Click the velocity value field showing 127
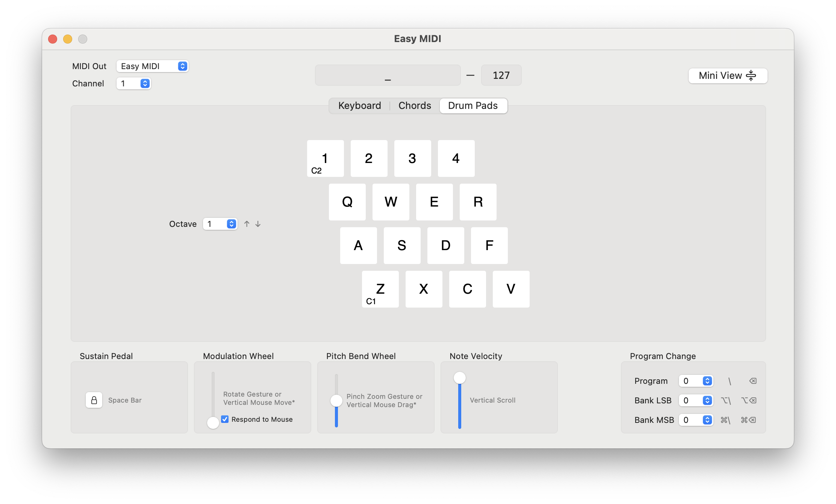 tap(501, 75)
